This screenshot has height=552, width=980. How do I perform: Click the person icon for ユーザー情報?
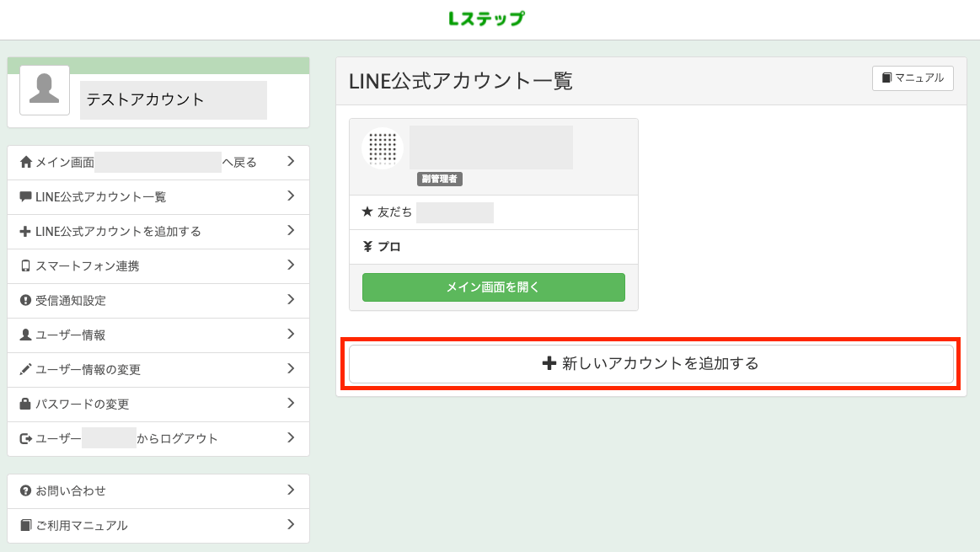pyautogui.click(x=25, y=335)
